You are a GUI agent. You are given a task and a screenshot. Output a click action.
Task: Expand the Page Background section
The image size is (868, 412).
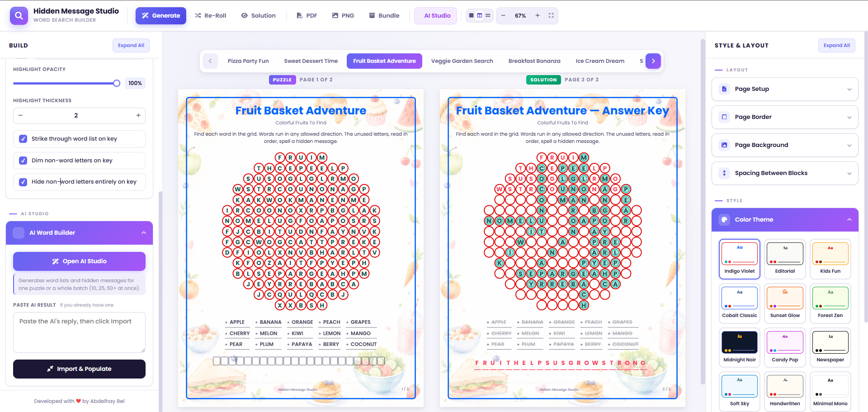785,145
